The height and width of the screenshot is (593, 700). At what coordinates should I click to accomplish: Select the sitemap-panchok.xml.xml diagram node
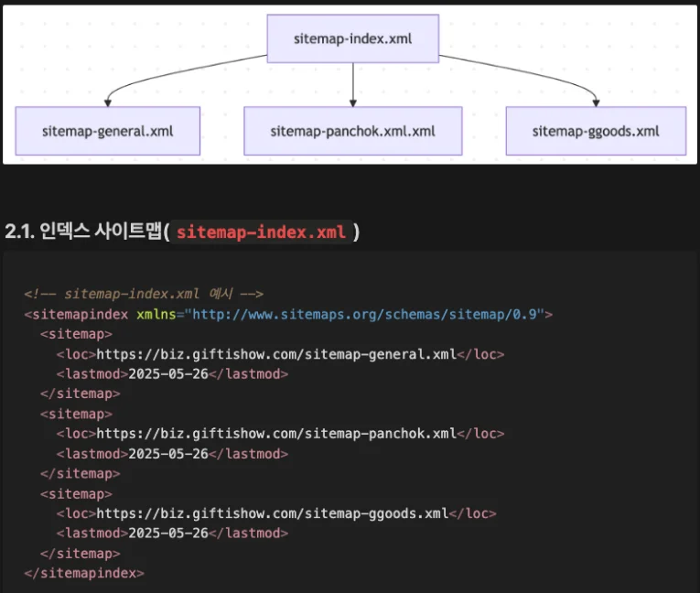coord(352,131)
